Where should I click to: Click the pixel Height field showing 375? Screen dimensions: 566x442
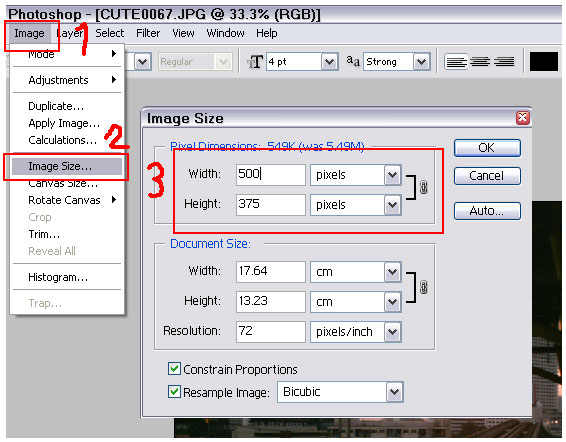[271, 205]
